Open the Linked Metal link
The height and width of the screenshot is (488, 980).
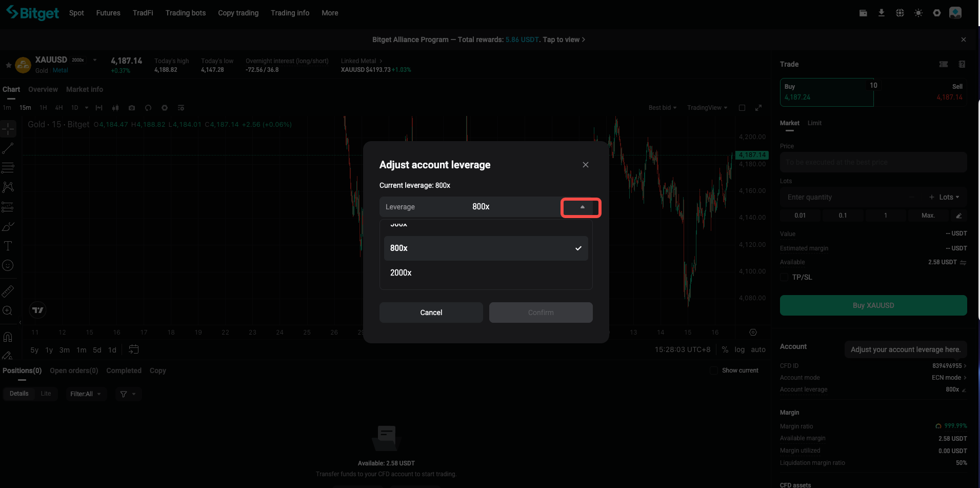tap(362, 61)
